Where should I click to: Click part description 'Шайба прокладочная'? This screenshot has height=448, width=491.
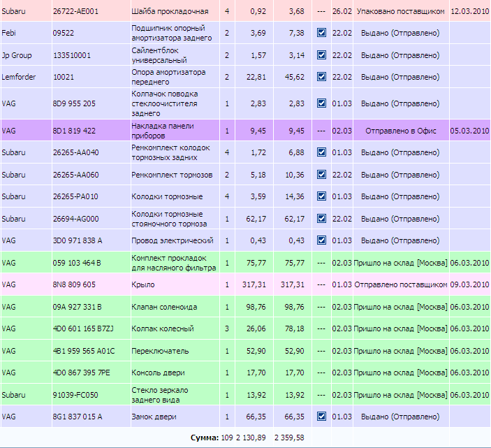point(170,11)
